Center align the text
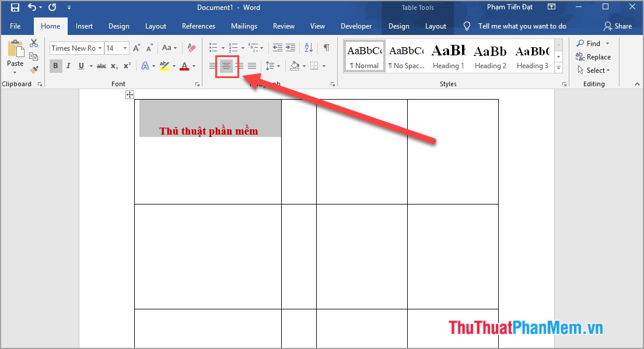644x349 pixels. pos(226,66)
